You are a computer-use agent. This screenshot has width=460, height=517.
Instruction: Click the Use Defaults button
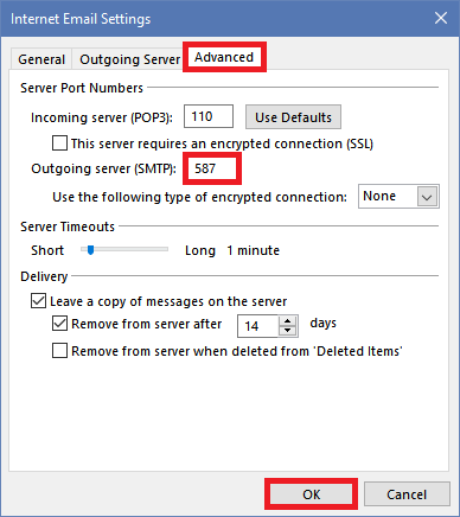[x=293, y=117]
